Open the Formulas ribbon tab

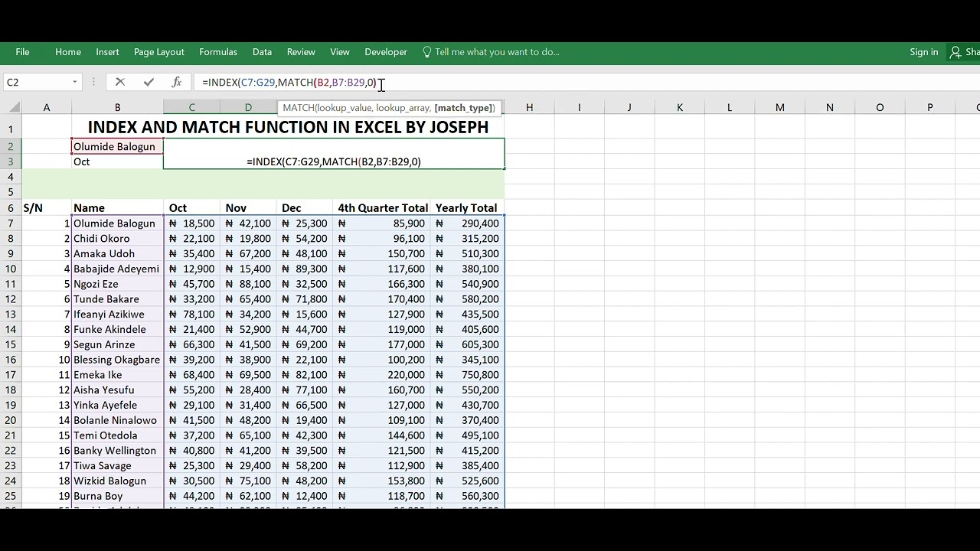[218, 52]
